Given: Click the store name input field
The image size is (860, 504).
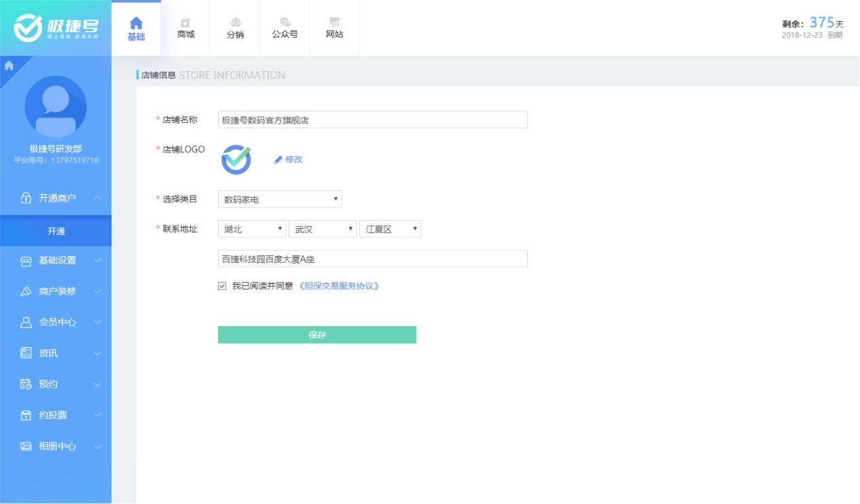Looking at the screenshot, I should [x=372, y=120].
